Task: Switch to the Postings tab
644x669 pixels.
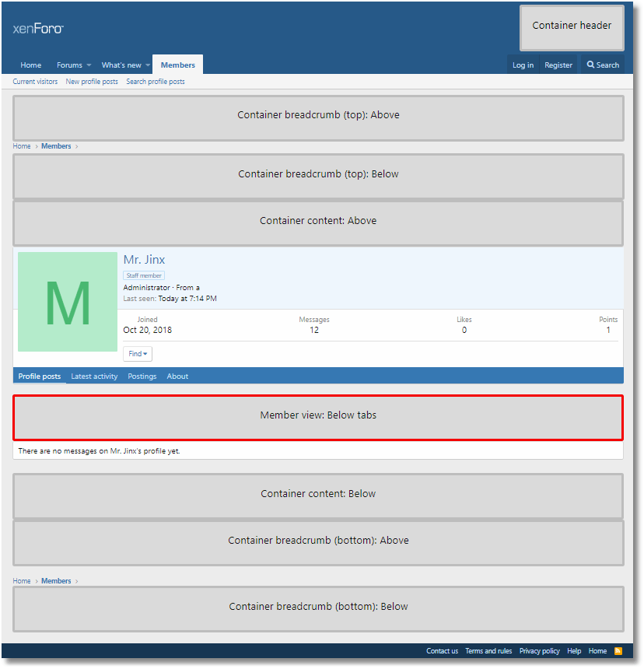Action: (142, 377)
